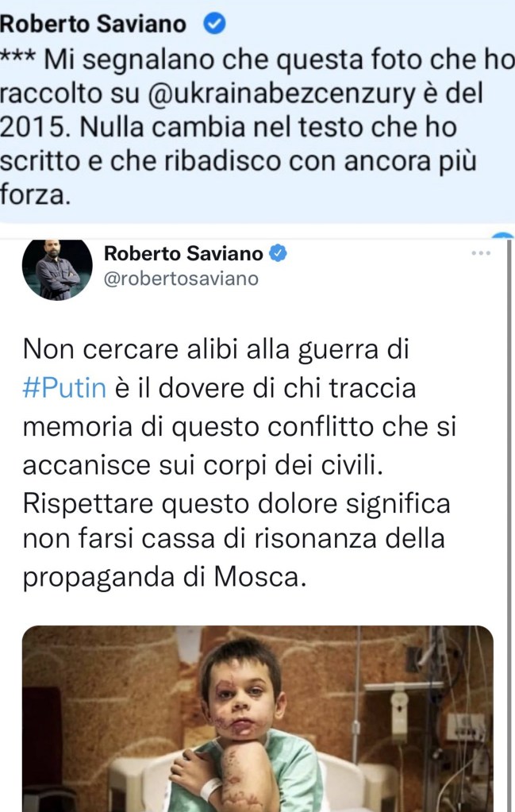The image size is (515, 812).
Task: Open the photo of the injured boy
Action: [x=257, y=719]
